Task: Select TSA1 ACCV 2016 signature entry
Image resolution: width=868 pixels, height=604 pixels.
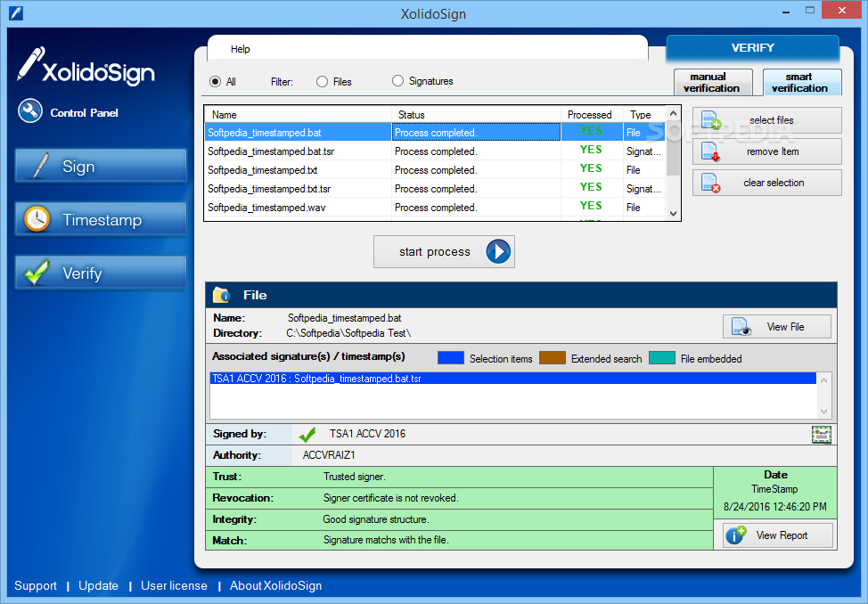Action: 513,379
